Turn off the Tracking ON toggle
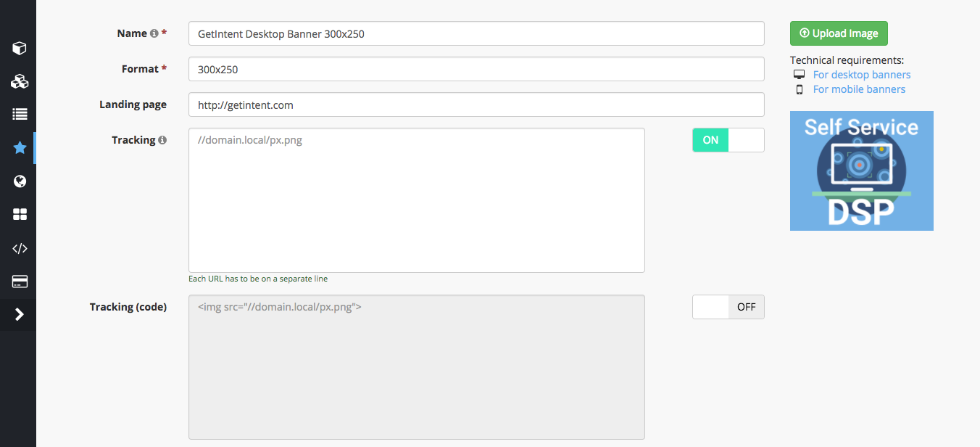980x447 pixels. pos(728,140)
